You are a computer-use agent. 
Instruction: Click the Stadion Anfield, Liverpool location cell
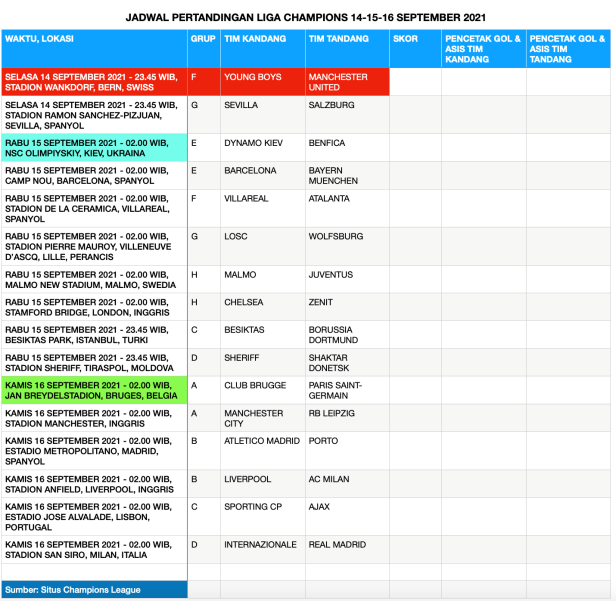tap(93, 484)
